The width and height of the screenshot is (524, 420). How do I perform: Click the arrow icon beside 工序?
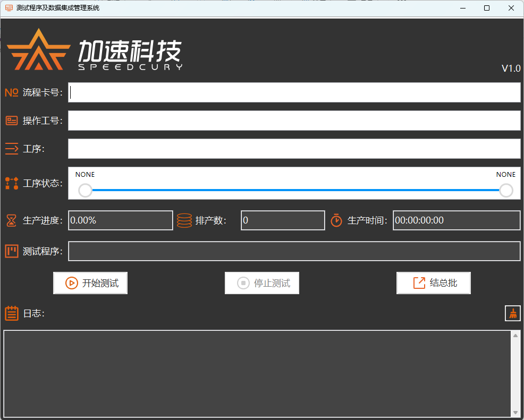(11, 149)
